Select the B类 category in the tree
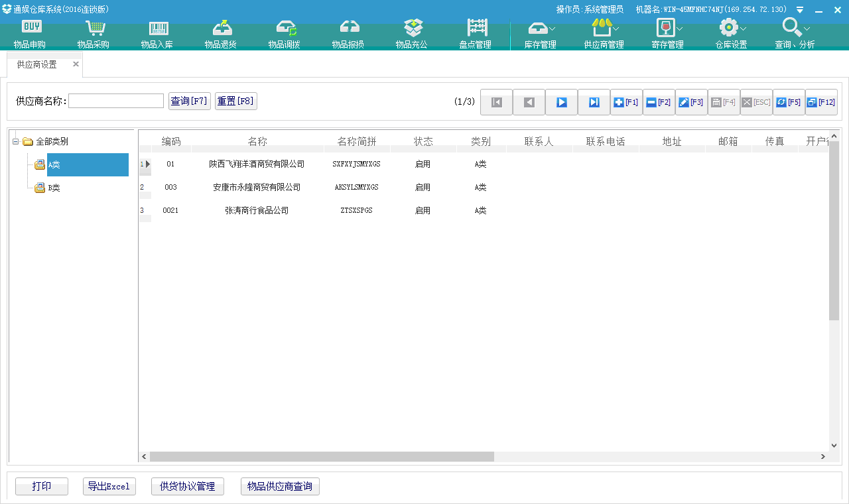849x504 pixels. 54,188
